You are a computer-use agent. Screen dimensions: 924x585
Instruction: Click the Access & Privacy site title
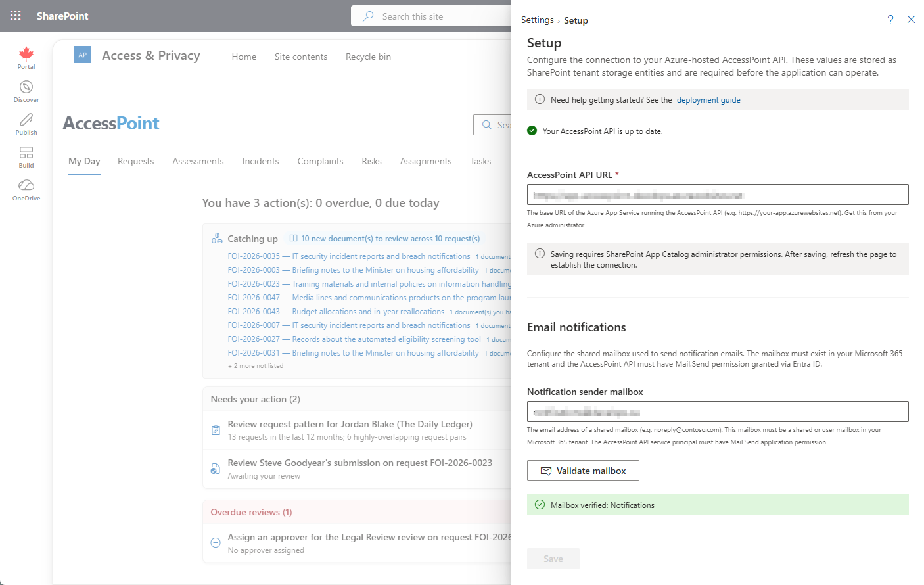pos(151,56)
